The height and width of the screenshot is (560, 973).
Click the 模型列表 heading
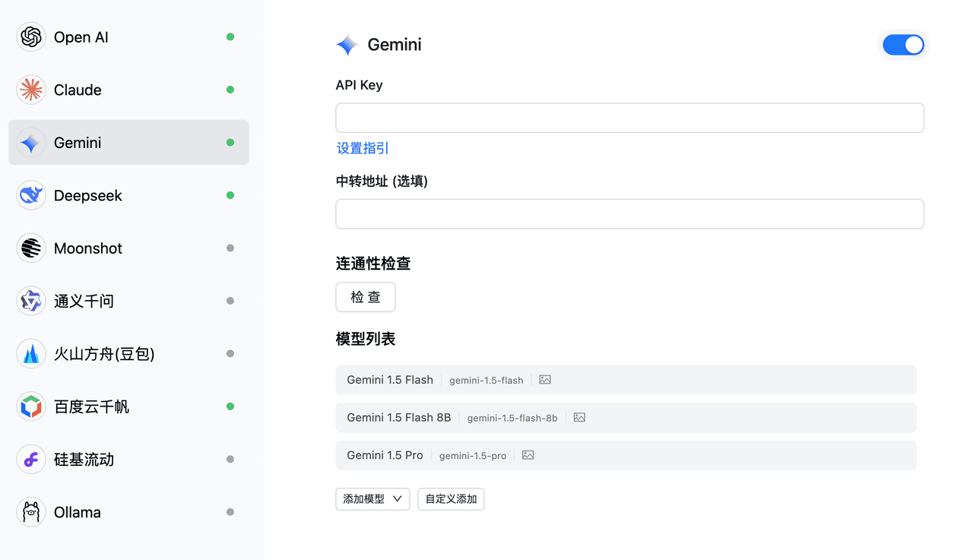tap(366, 339)
